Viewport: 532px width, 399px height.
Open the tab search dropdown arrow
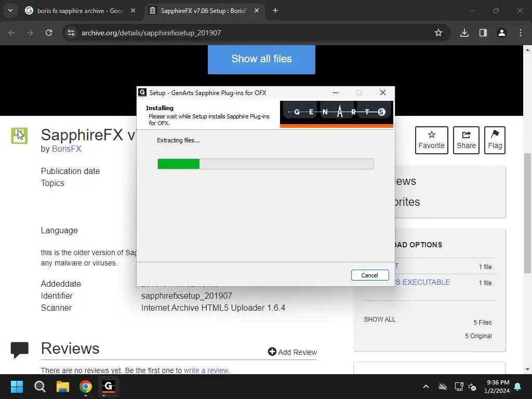tap(10, 10)
